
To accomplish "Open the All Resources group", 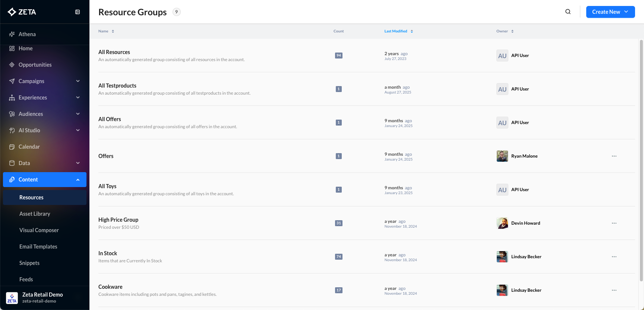I will point(114,52).
